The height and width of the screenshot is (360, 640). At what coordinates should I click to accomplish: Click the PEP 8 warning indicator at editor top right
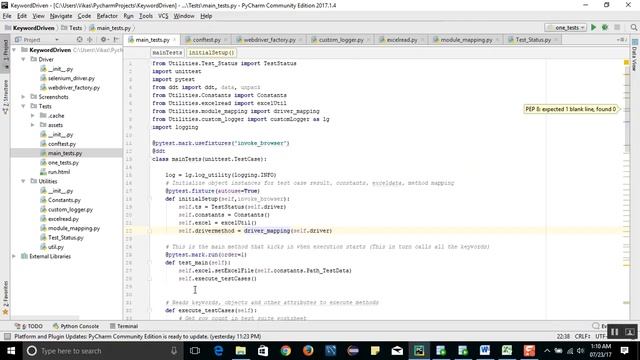626,62
